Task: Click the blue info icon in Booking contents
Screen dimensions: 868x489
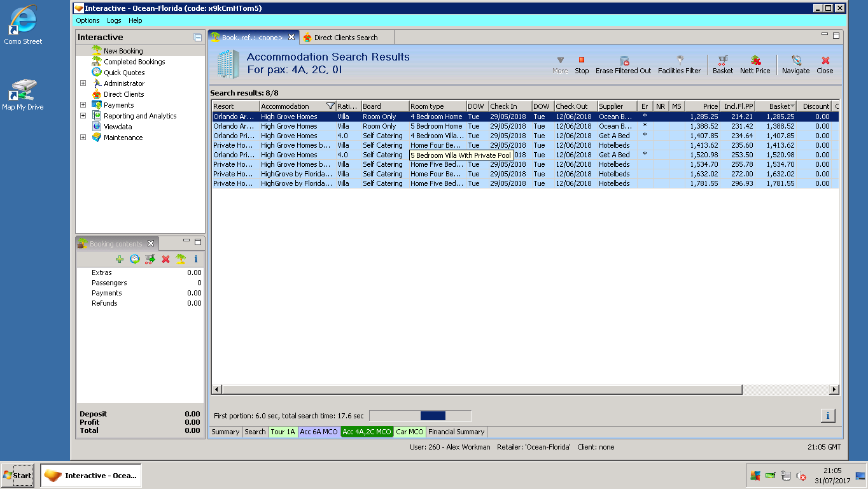Action: [x=196, y=259]
